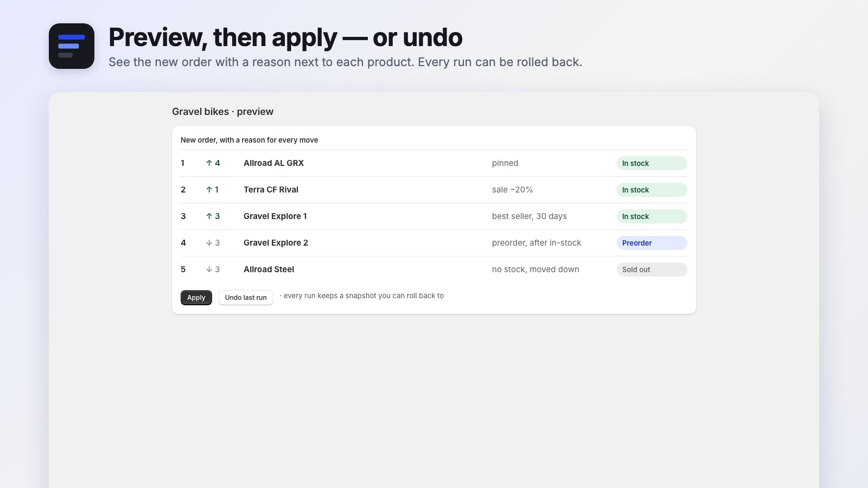Select the product name Terra CF Rival
The width and height of the screenshot is (868, 488).
click(x=271, y=190)
